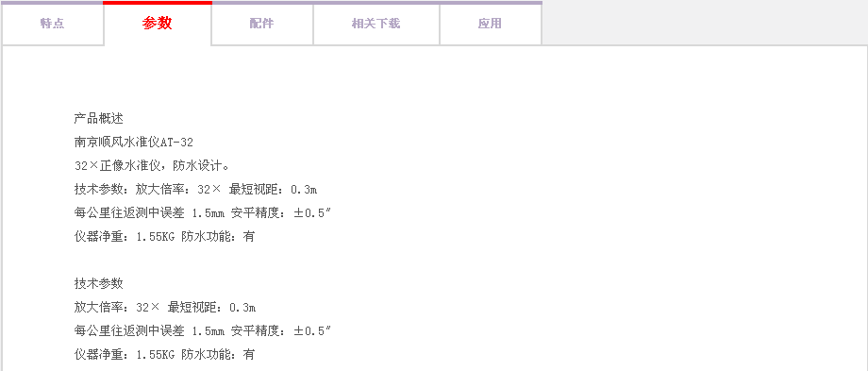Click 防水功能:有 text under 技术参数 heading
The height and width of the screenshot is (371, 868).
(x=218, y=354)
